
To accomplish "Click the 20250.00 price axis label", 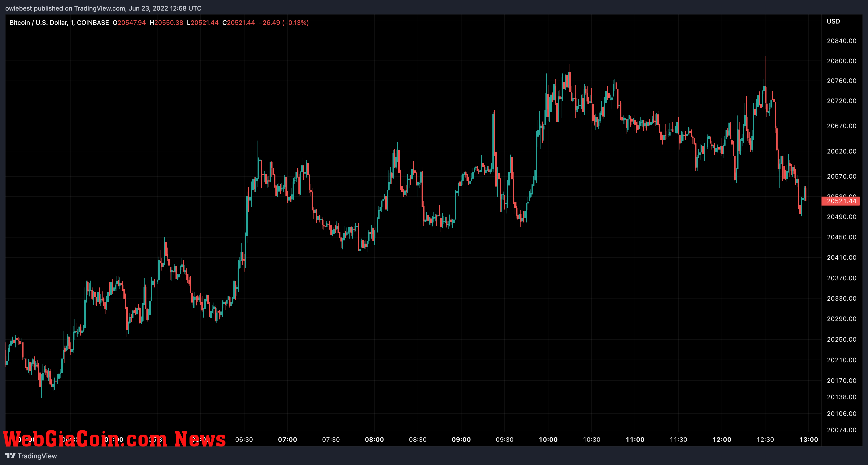I will click(x=841, y=340).
